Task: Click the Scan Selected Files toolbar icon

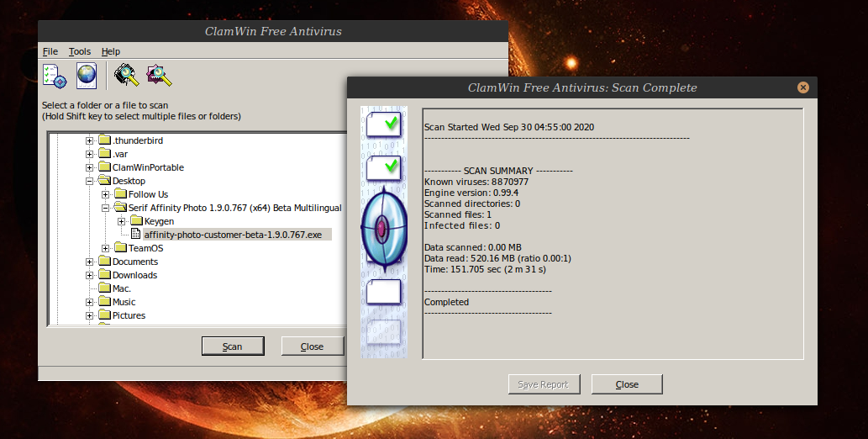Action: pyautogui.click(x=160, y=76)
